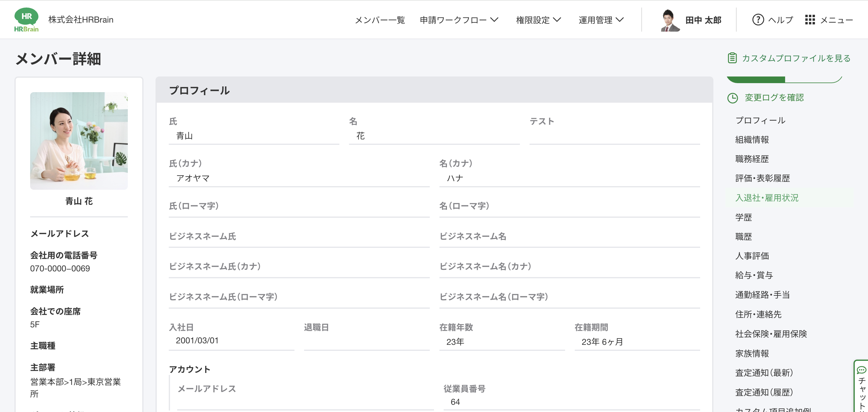Click 従業員番号 value 64

455,402
